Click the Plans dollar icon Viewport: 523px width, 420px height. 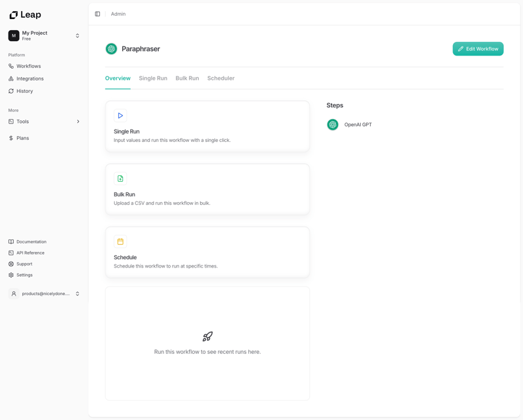coord(10,138)
